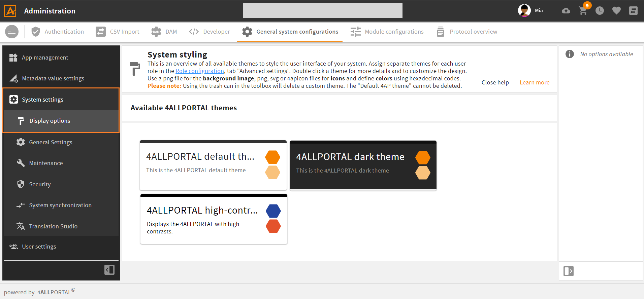The height and width of the screenshot is (299, 644).
Task: Click orange hexagon of default theme
Action: click(272, 157)
